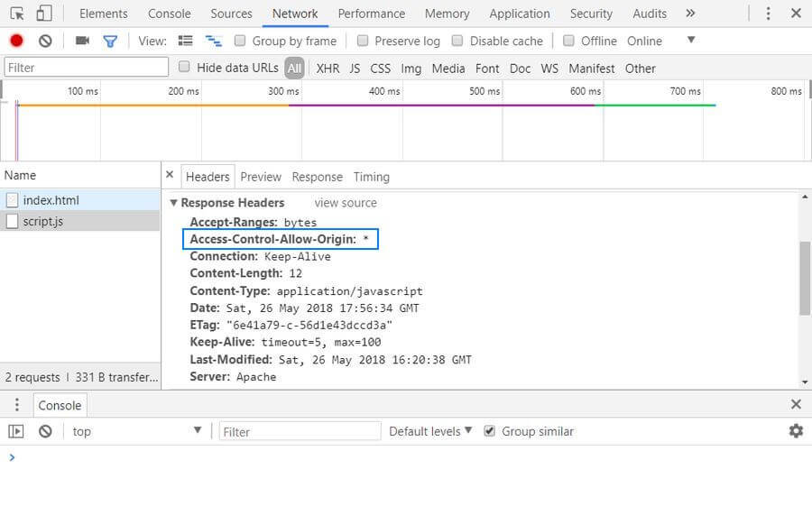
Task: Toggle the device toolbar icon
Action: tap(44, 14)
